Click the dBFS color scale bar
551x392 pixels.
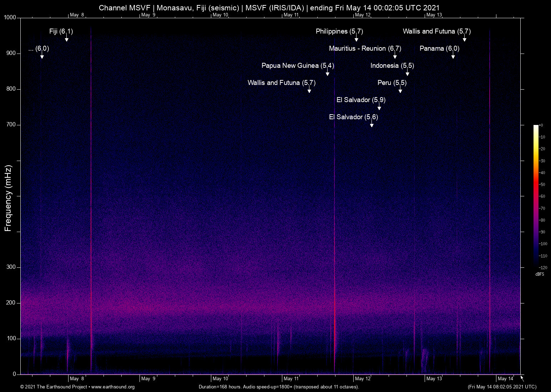click(536, 196)
